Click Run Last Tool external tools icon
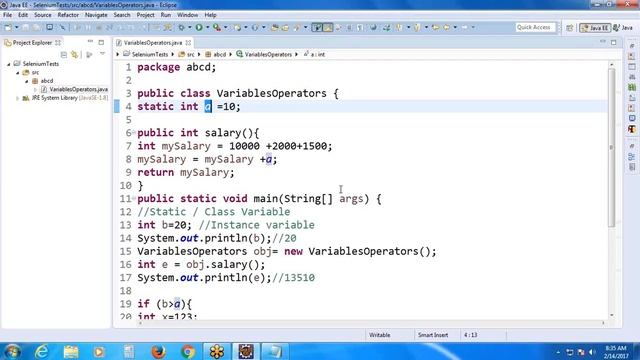This screenshot has height=360, width=640. coord(217,27)
